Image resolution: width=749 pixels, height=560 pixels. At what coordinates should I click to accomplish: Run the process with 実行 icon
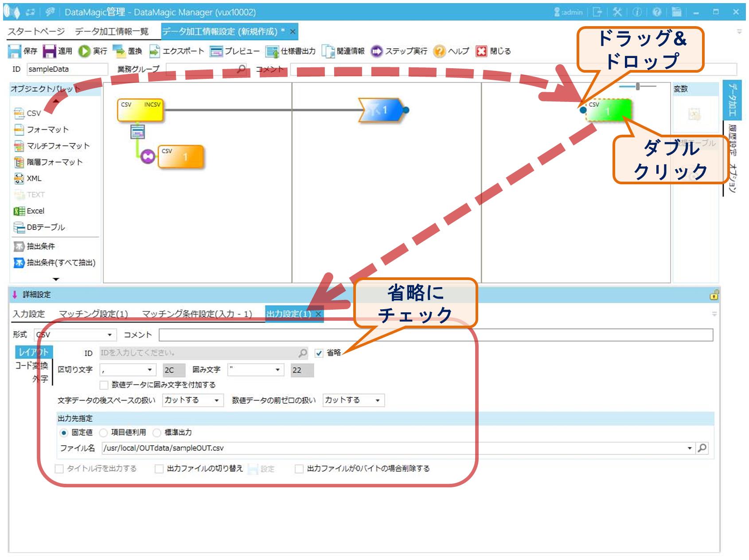pyautogui.click(x=84, y=51)
